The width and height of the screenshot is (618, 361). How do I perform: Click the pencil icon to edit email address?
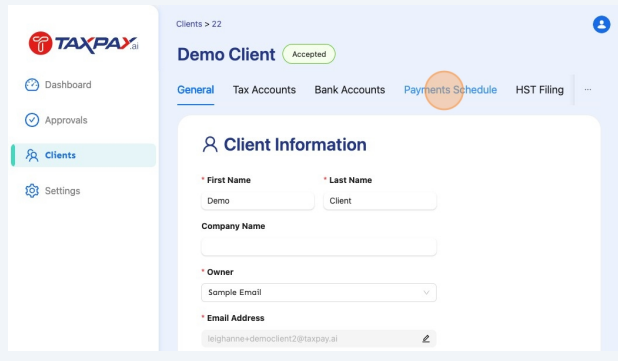click(426, 339)
